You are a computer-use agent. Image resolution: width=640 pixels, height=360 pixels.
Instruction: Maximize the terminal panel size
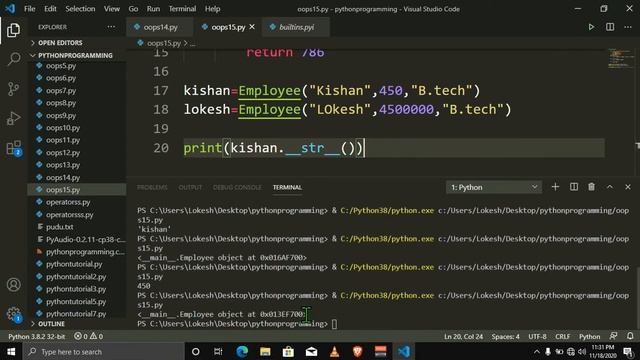tap(609, 187)
